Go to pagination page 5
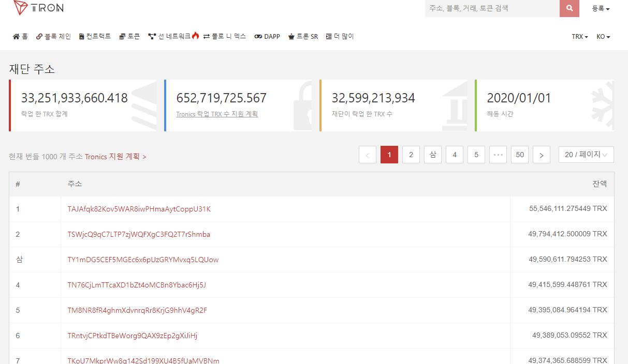The height and width of the screenshot is (364, 628). (x=476, y=155)
